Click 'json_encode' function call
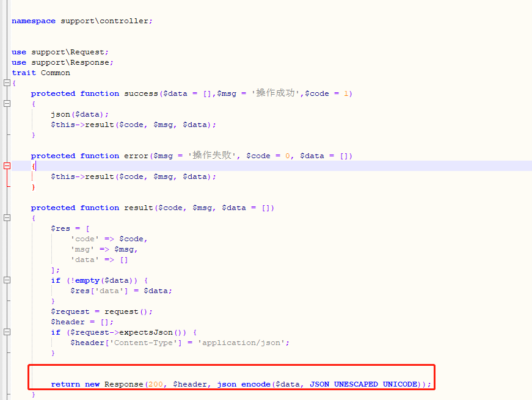The height and width of the screenshot is (400, 532). click(244, 384)
